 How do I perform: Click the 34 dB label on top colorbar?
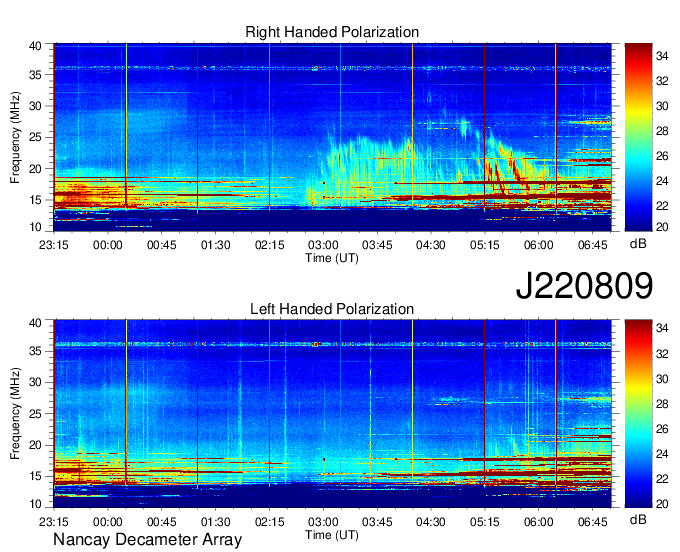[662, 56]
